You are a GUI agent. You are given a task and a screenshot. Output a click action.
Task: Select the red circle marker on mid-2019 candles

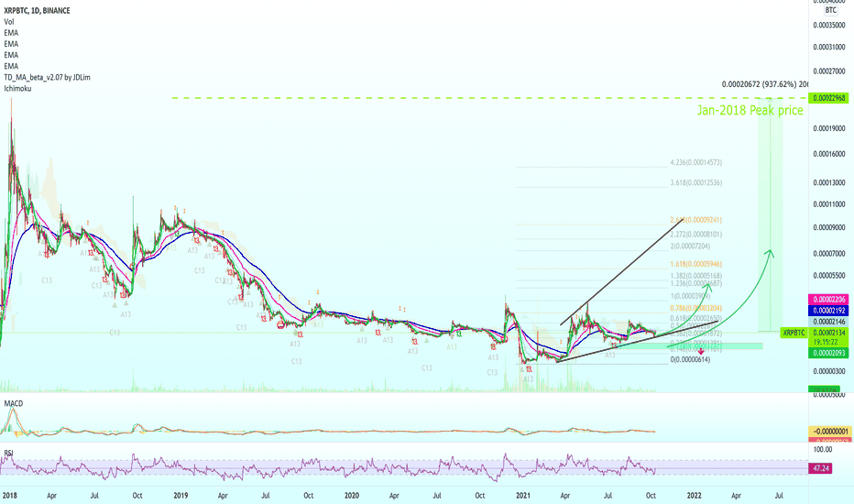click(x=280, y=324)
